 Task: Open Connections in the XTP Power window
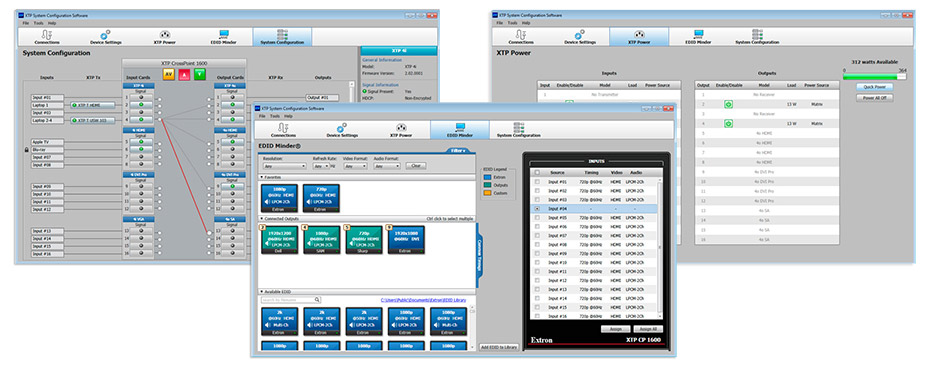(521, 37)
